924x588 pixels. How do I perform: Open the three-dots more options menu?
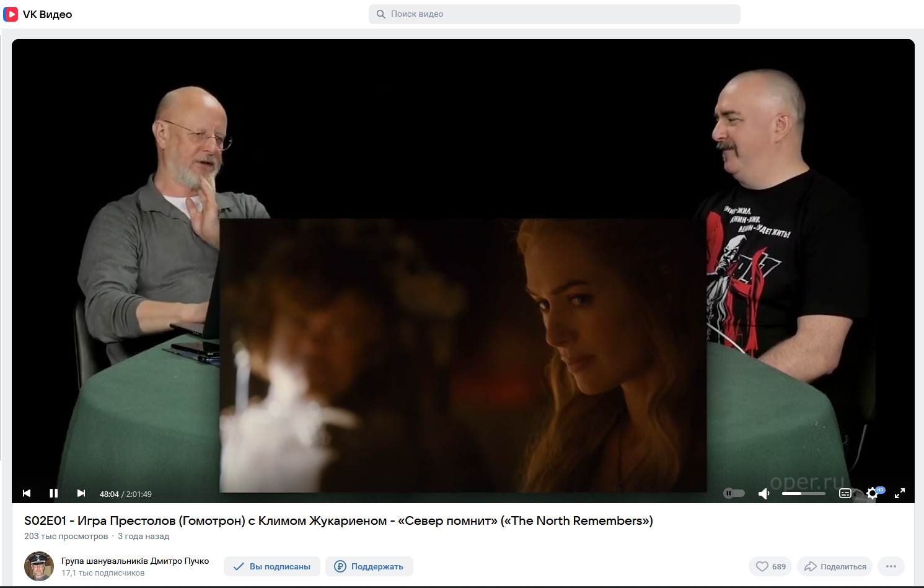(891, 566)
